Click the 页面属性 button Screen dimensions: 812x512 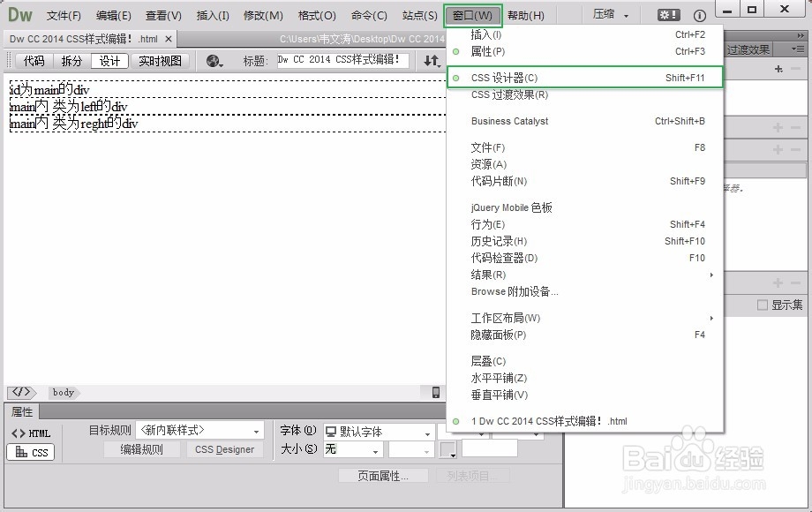[x=383, y=476]
